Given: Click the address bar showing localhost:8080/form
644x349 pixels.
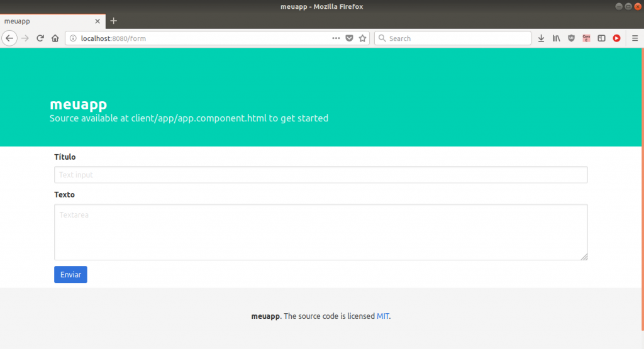Looking at the screenshot, I should pyautogui.click(x=201, y=38).
